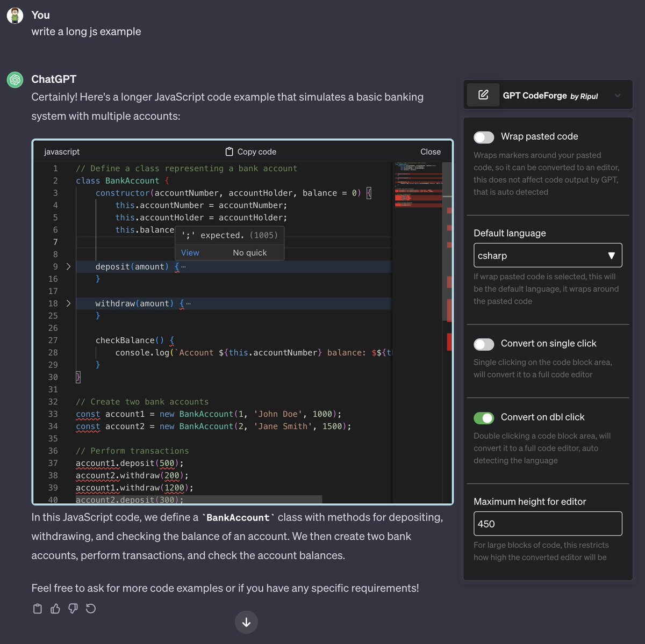The image size is (645, 644).
Task: Collapse the GPT CodeForge panel chevron
Action: pos(618,96)
